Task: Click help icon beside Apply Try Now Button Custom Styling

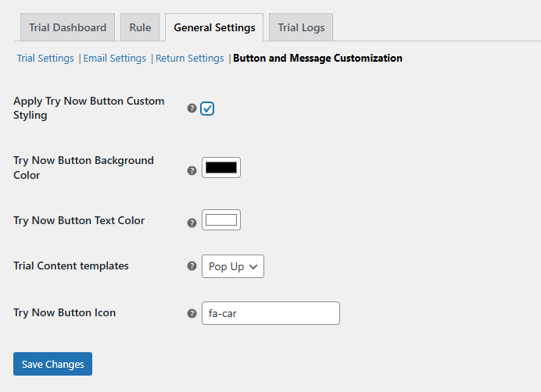Action: [192, 109]
